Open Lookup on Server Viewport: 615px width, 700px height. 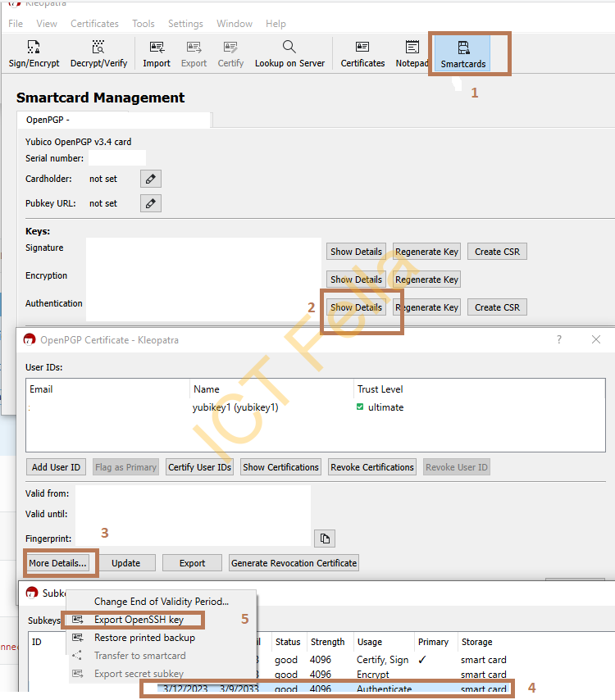coord(289,53)
